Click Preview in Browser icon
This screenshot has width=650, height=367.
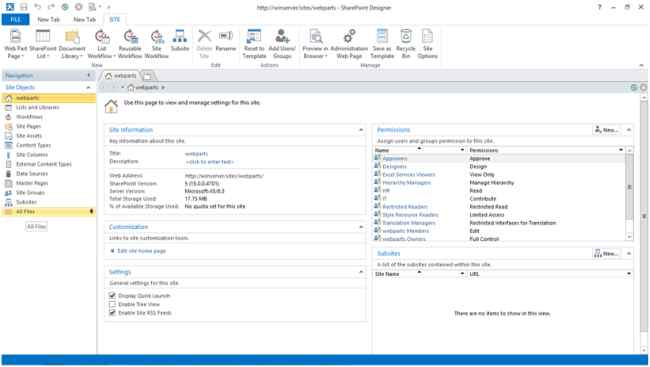pyautogui.click(x=315, y=36)
